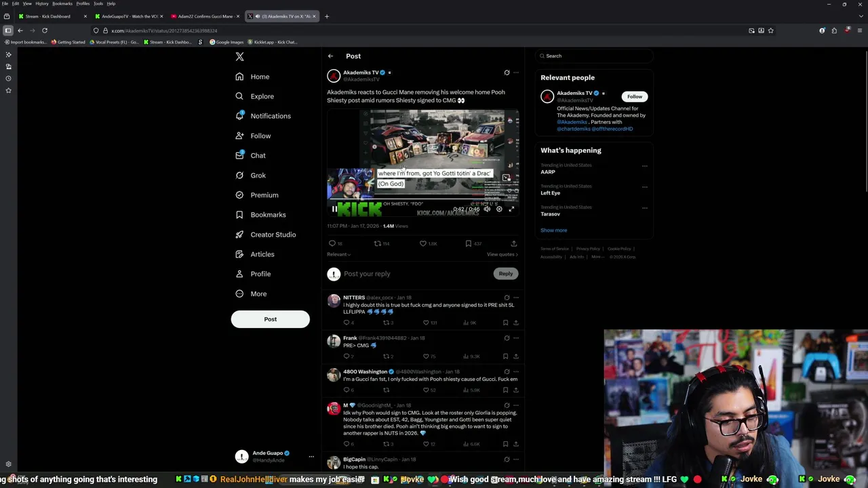Viewport: 868px width, 488px height.
Task: Pause the video in the post
Action: coord(334,209)
